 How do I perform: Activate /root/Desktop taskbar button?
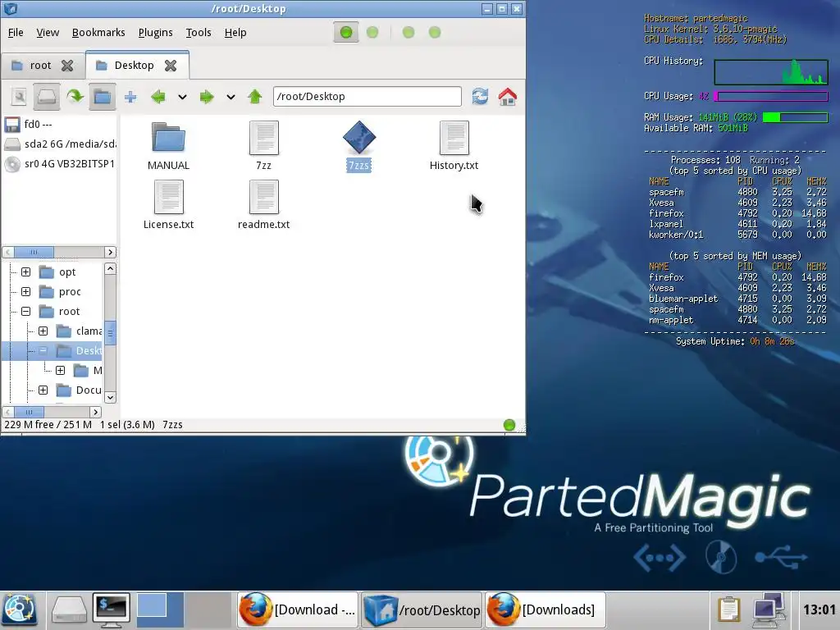point(422,610)
